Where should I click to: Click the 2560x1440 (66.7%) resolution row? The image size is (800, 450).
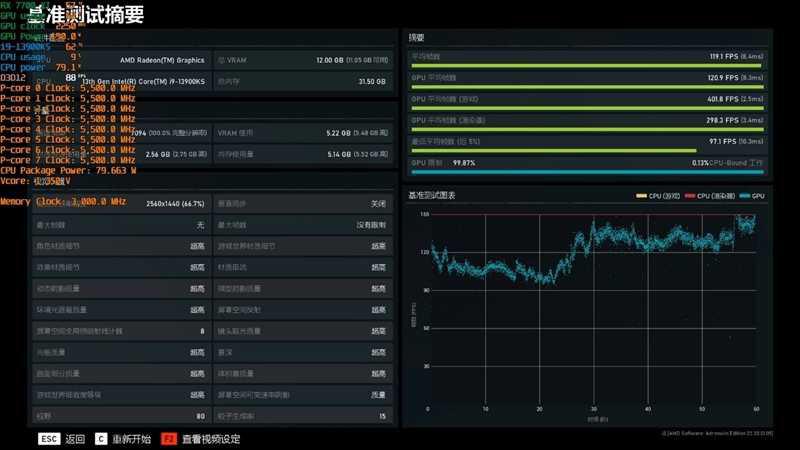tap(120, 203)
